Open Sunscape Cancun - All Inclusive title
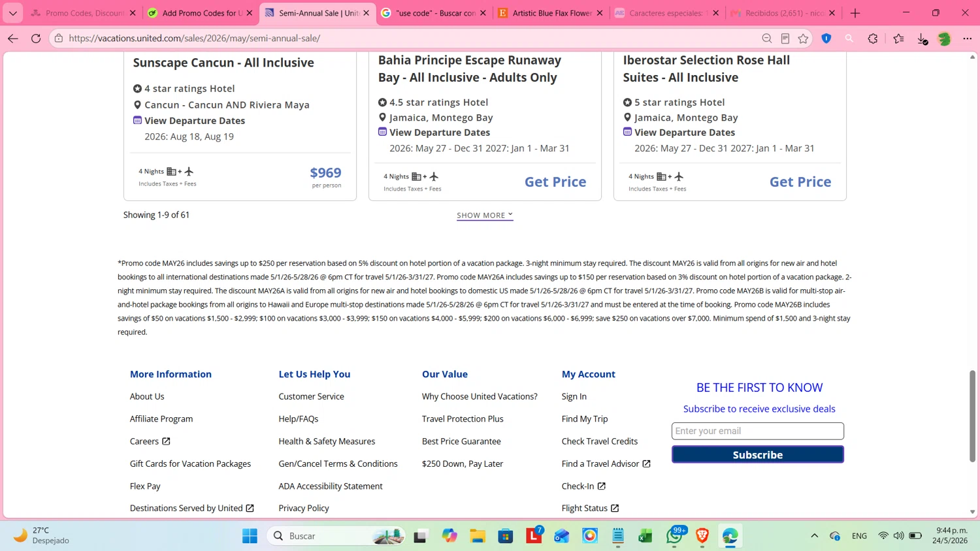This screenshot has height=551, width=980. pos(223,63)
